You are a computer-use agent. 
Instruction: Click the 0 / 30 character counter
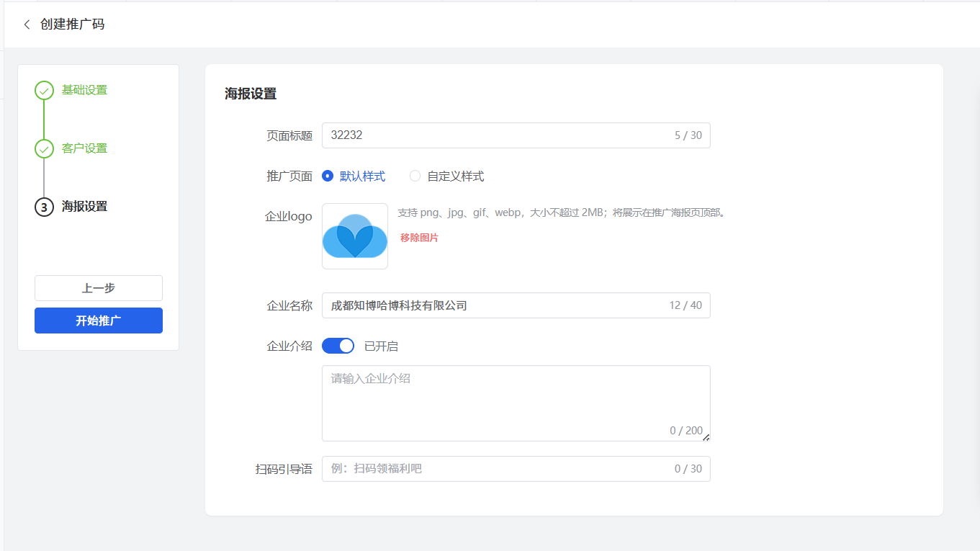pos(688,469)
